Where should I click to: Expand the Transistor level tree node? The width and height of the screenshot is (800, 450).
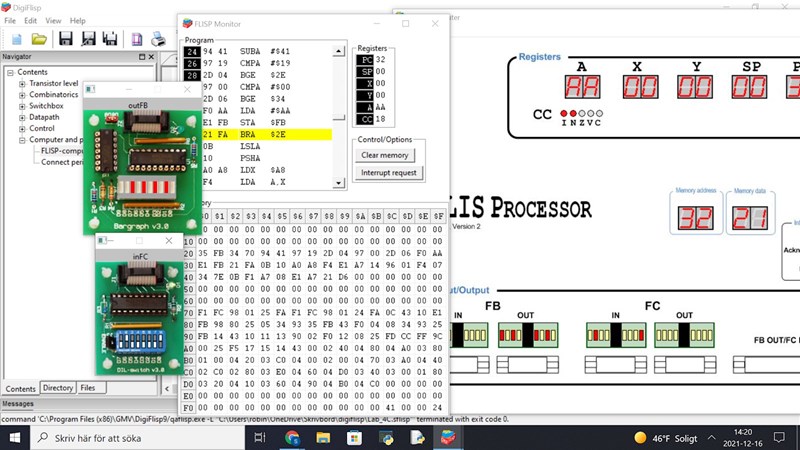(x=22, y=84)
